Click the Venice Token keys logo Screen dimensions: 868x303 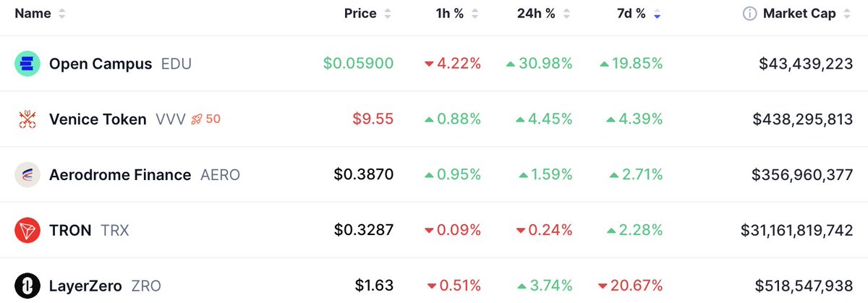(x=27, y=119)
